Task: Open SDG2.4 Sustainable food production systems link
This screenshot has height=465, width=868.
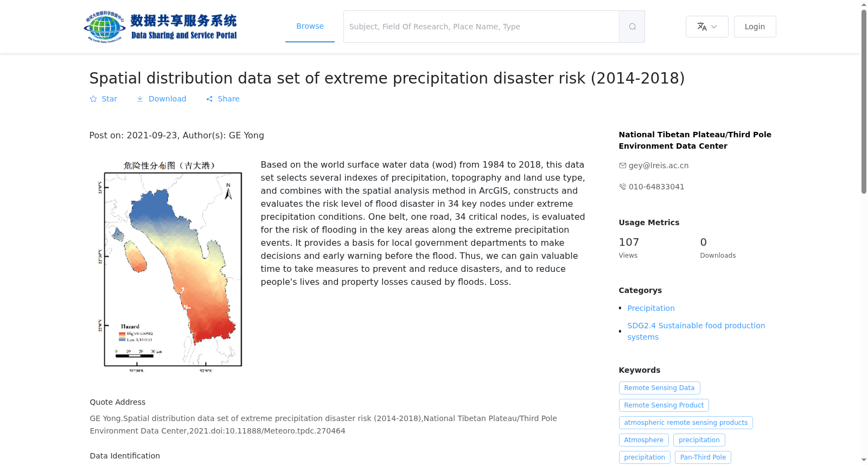Action: [x=696, y=331]
